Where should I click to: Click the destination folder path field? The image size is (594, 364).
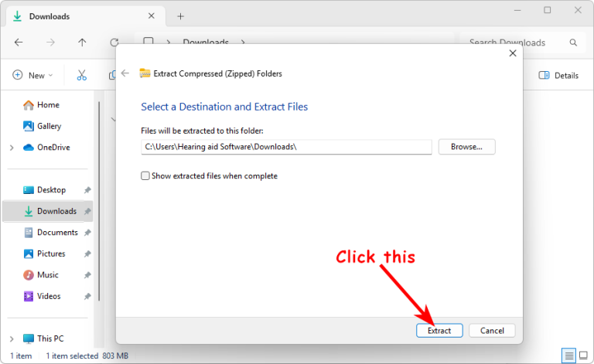286,147
